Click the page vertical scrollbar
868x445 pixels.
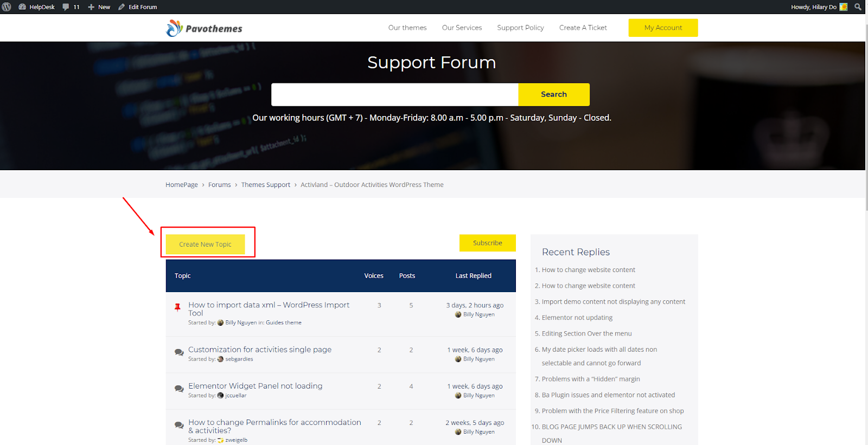[x=866, y=117]
